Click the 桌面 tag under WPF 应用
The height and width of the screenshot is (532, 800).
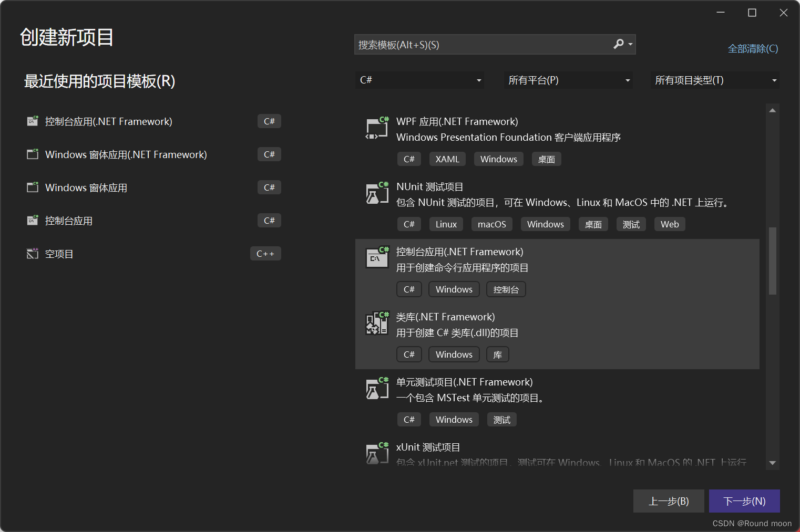(546, 159)
